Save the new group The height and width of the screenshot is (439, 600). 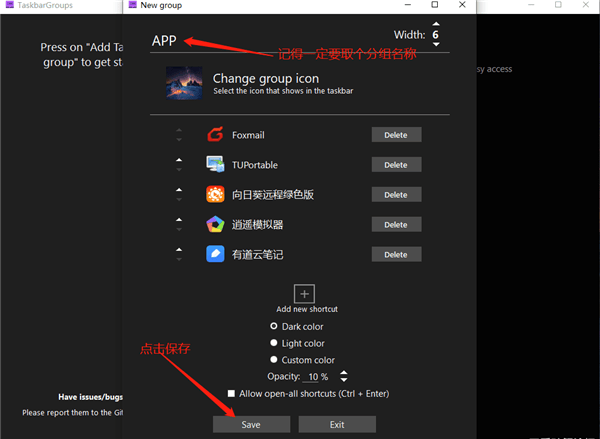click(x=251, y=425)
